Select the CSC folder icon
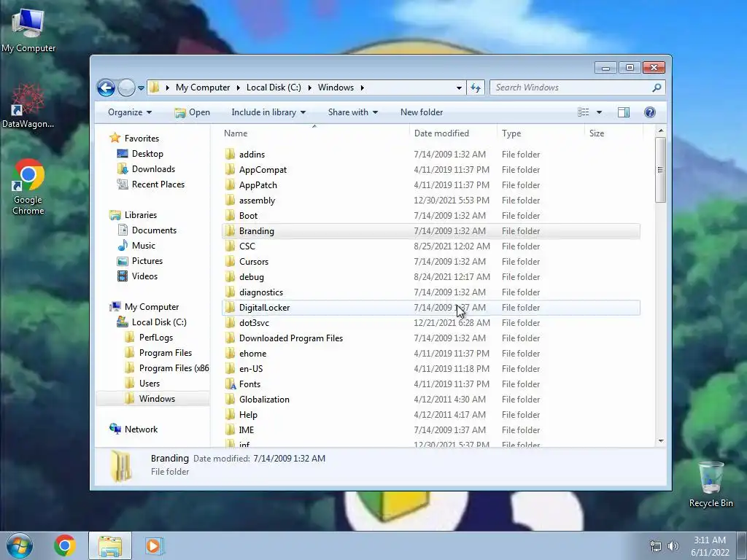The image size is (747, 560). [x=230, y=246]
